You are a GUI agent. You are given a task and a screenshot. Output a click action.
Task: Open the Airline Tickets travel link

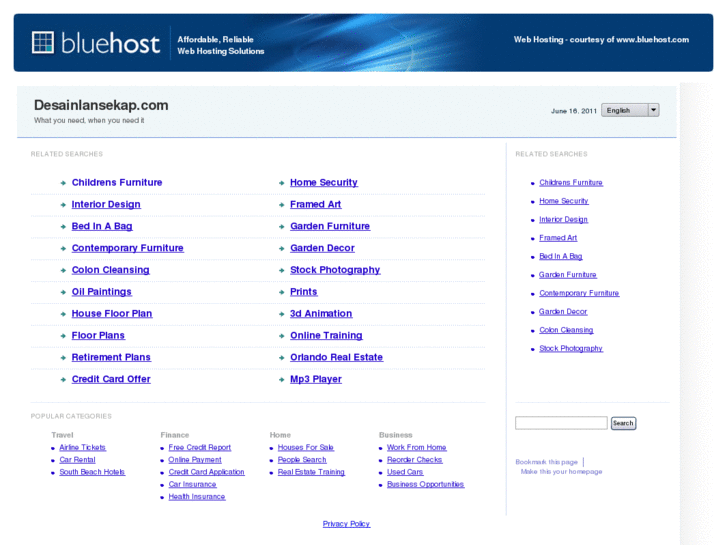83,447
